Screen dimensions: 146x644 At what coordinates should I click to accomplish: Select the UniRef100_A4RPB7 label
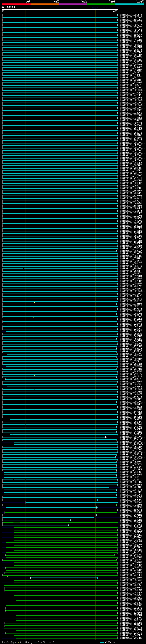point(131,593)
